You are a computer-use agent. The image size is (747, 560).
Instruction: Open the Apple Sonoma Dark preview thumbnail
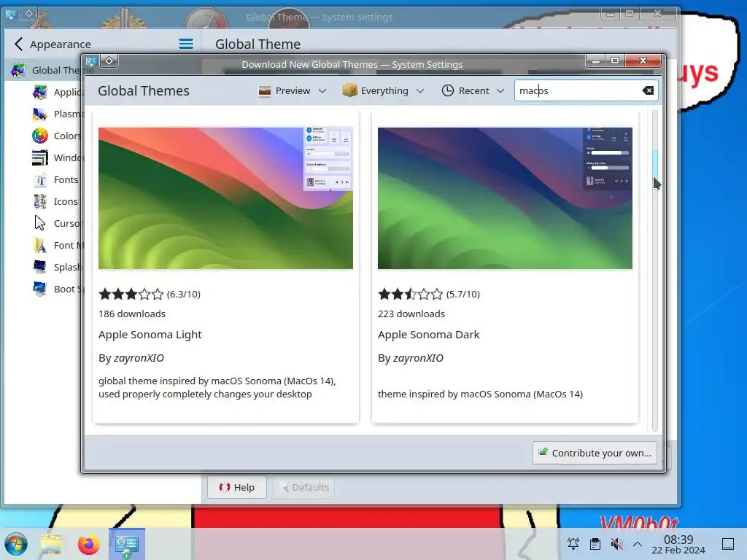[505, 198]
